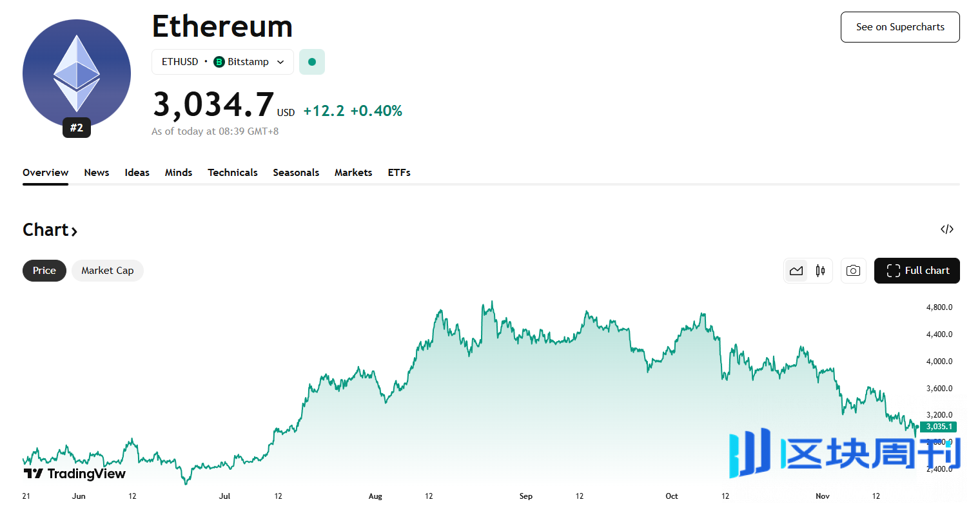Take a chart snapshot with camera icon
Screen dimensions: 980x513
(x=853, y=271)
